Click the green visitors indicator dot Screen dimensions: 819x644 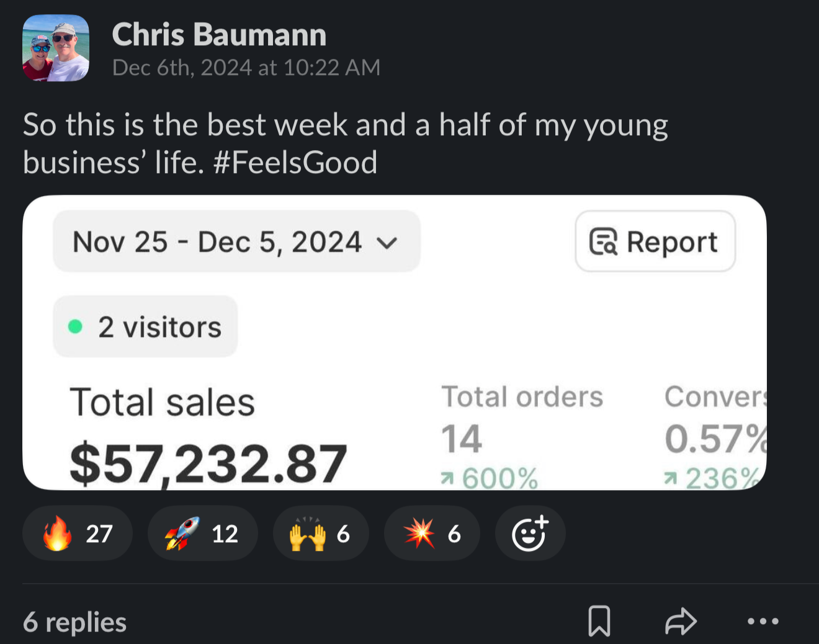click(x=76, y=326)
